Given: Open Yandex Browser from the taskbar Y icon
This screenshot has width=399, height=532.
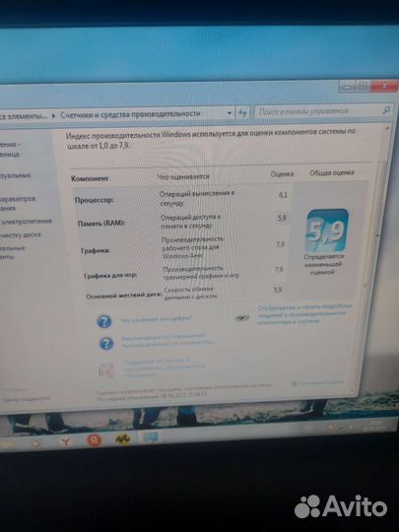Looking at the screenshot, I should point(65,441).
